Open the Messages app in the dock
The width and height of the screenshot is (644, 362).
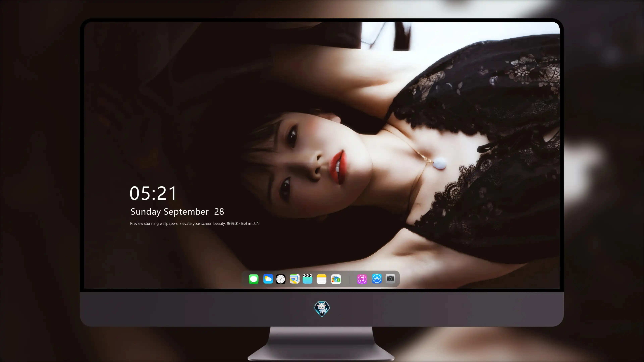click(x=254, y=279)
